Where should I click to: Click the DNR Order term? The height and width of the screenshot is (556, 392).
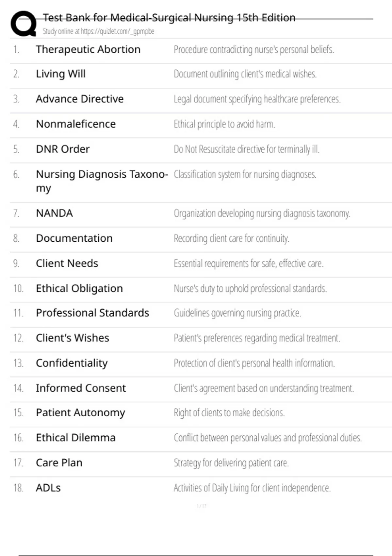[x=63, y=149]
